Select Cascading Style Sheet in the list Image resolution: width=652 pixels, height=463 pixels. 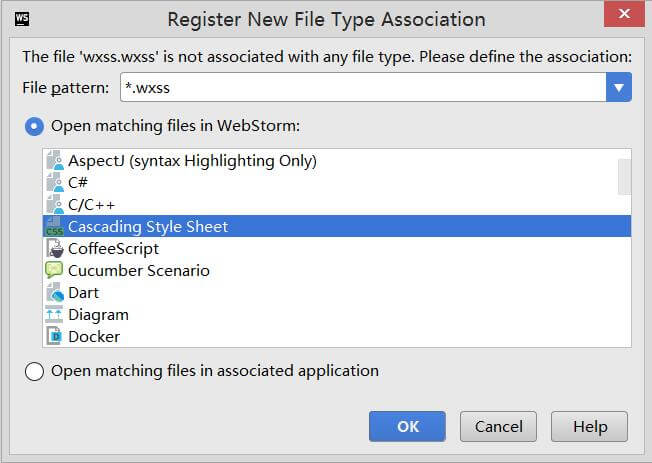point(148,227)
